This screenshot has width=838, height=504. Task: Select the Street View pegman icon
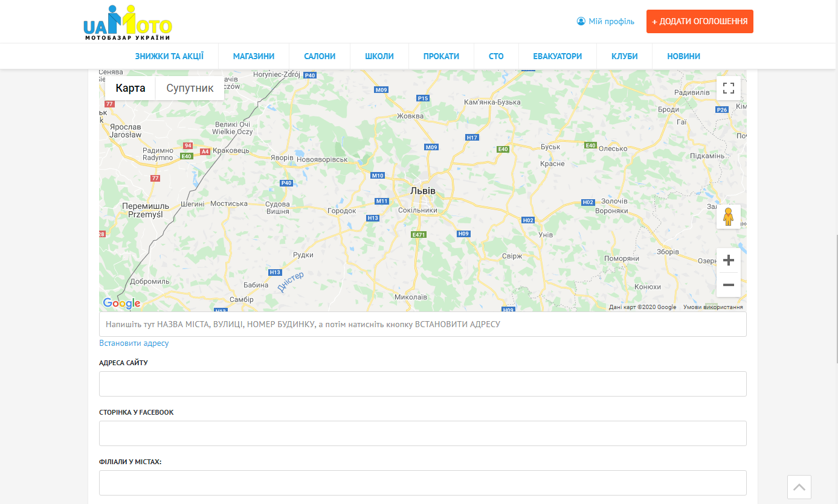coord(729,217)
